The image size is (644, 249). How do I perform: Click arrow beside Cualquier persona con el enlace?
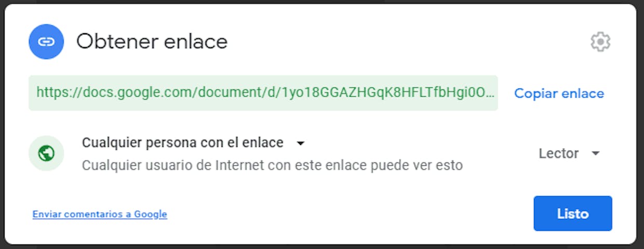coord(300,143)
